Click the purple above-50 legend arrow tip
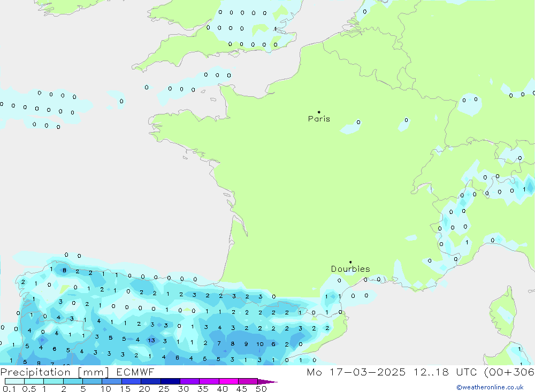Image resolution: width=535 pixels, height=392 pixels. coord(268,382)
